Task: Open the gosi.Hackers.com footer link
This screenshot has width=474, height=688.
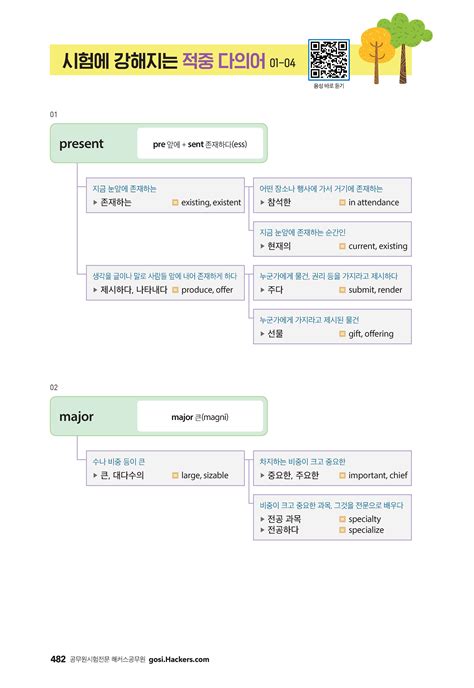Action: click(179, 659)
